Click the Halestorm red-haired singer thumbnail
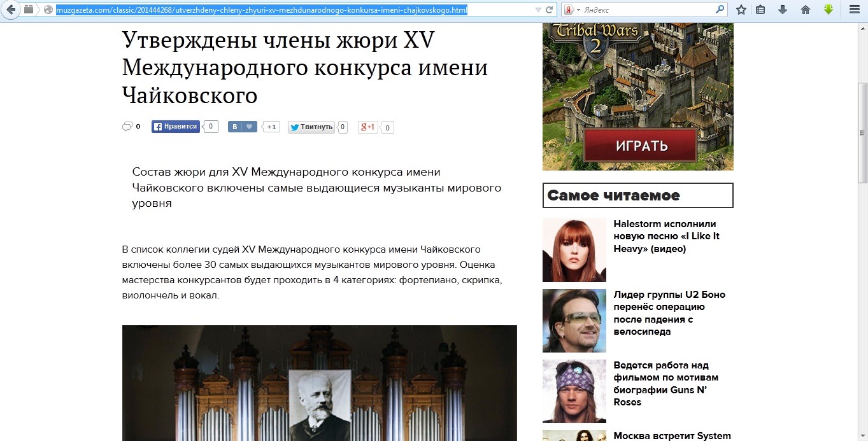 coord(574,250)
